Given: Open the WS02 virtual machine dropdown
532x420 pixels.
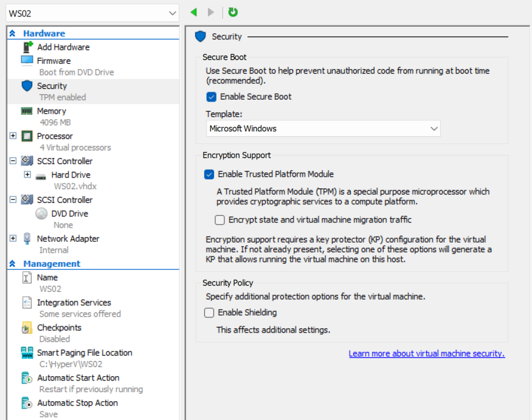Looking at the screenshot, I should pos(92,13).
